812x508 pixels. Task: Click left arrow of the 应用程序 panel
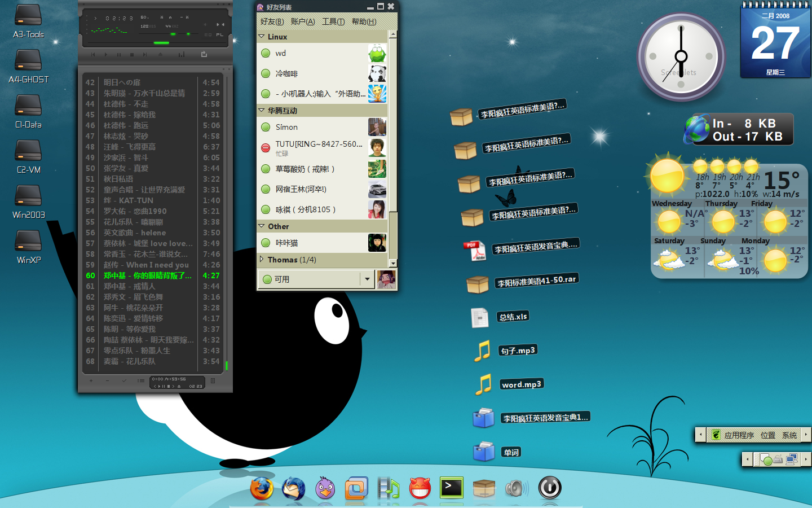pyautogui.click(x=700, y=434)
